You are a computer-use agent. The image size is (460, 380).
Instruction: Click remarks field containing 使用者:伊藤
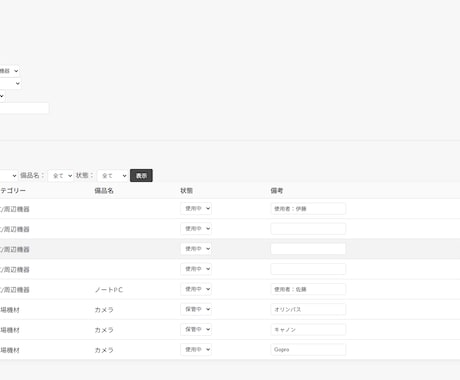coord(308,209)
